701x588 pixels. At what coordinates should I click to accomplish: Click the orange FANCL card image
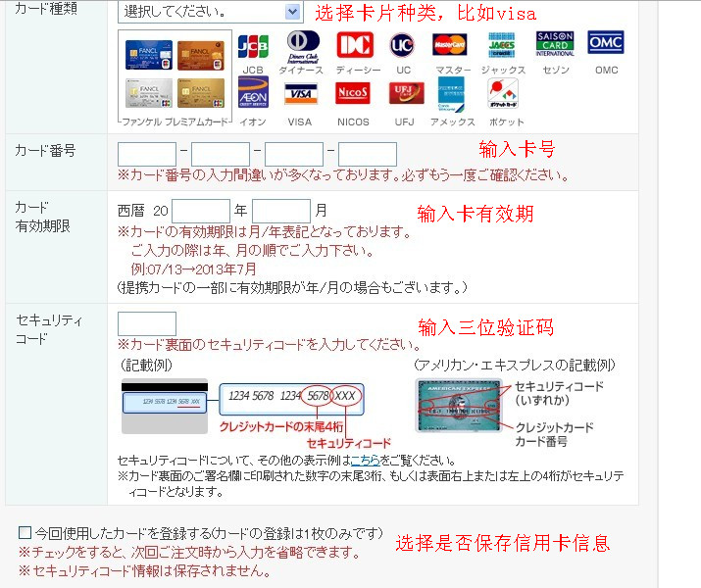[201, 56]
